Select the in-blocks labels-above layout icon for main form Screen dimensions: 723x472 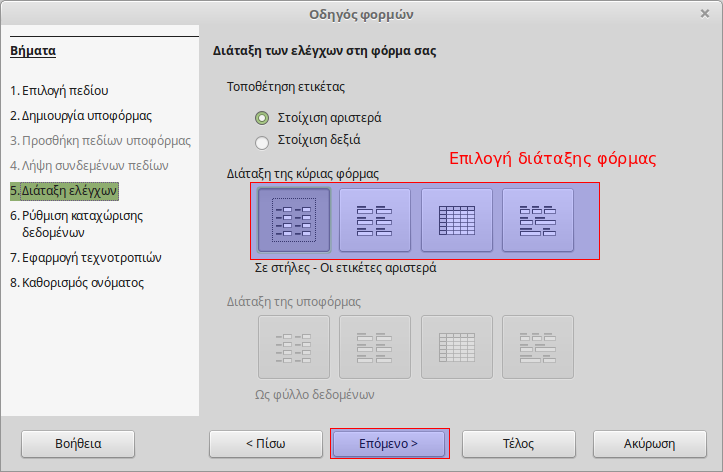coord(538,220)
